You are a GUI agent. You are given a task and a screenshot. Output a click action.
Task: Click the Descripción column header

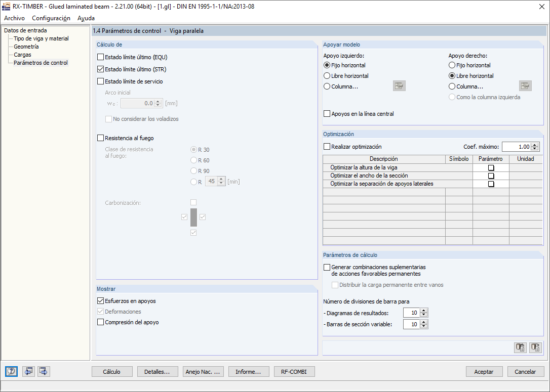(384, 159)
